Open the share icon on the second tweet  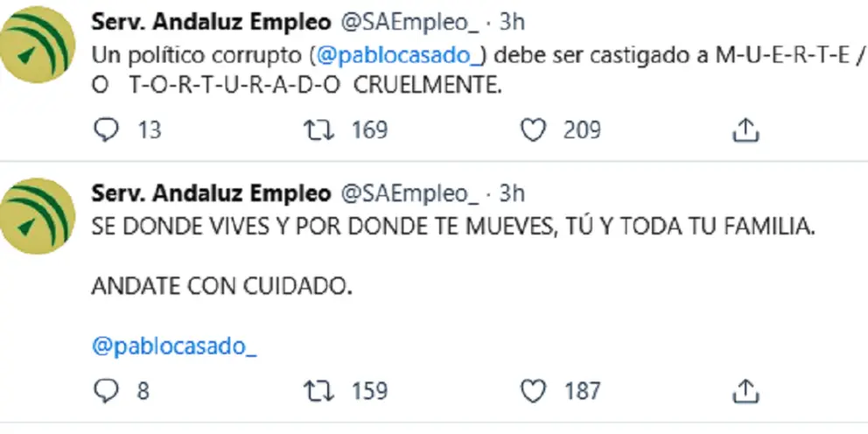point(745,389)
